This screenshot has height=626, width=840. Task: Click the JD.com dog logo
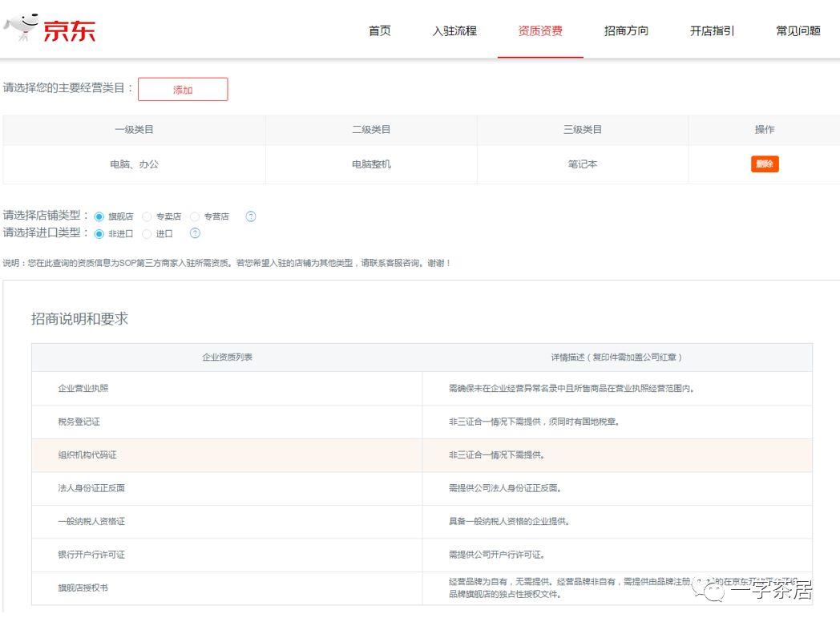pos(22,28)
